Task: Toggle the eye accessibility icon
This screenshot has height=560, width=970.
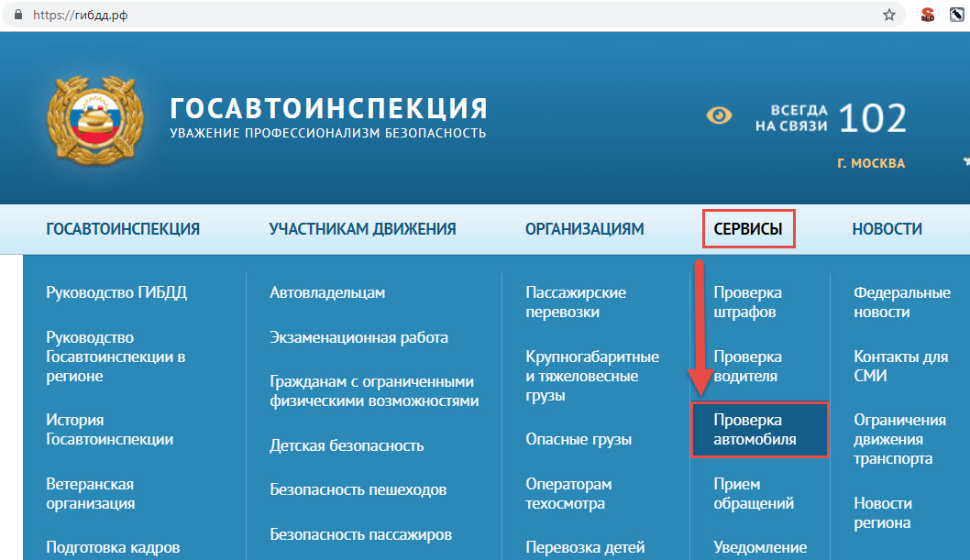Action: tap(720, 115)
